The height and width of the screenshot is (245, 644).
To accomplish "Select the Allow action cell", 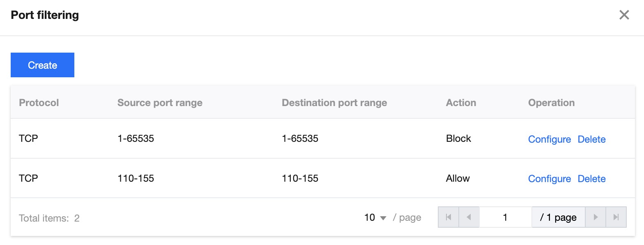I will click(x=458, y=178).
